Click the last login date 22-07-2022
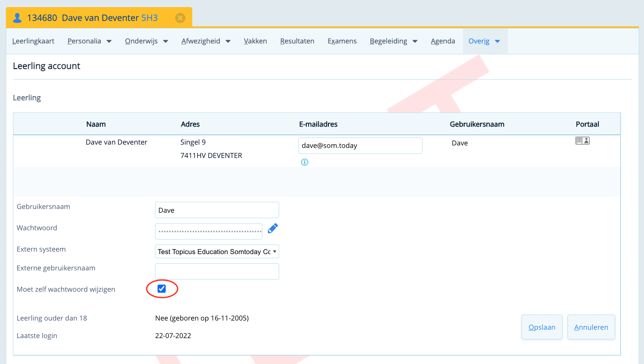 tap(173, 336)
